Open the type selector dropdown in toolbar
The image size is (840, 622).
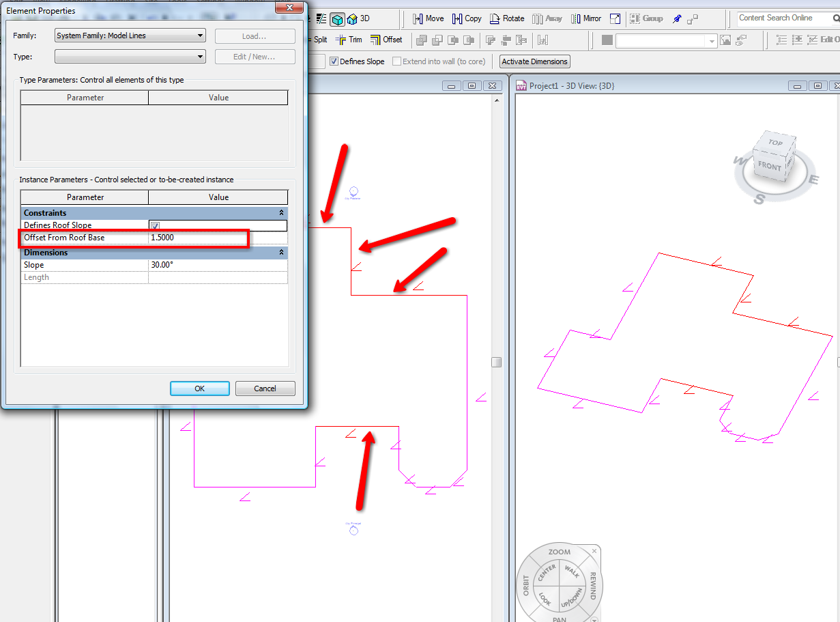pos(712,41)
